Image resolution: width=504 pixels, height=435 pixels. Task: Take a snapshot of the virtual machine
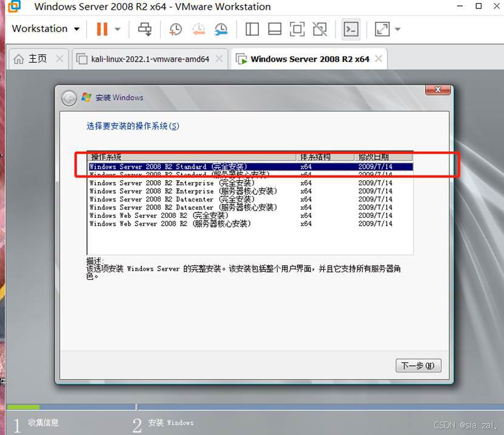[x=175, y=29]
